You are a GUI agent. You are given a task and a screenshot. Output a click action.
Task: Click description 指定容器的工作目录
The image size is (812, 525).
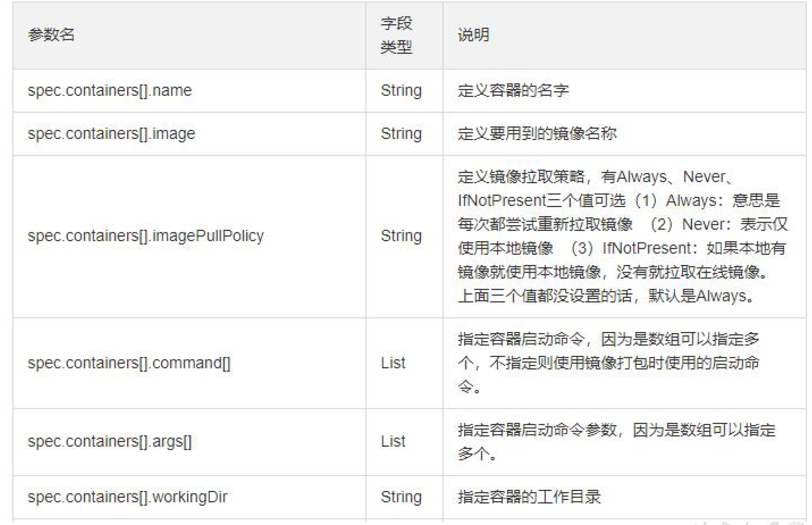[x=529, y=497]
